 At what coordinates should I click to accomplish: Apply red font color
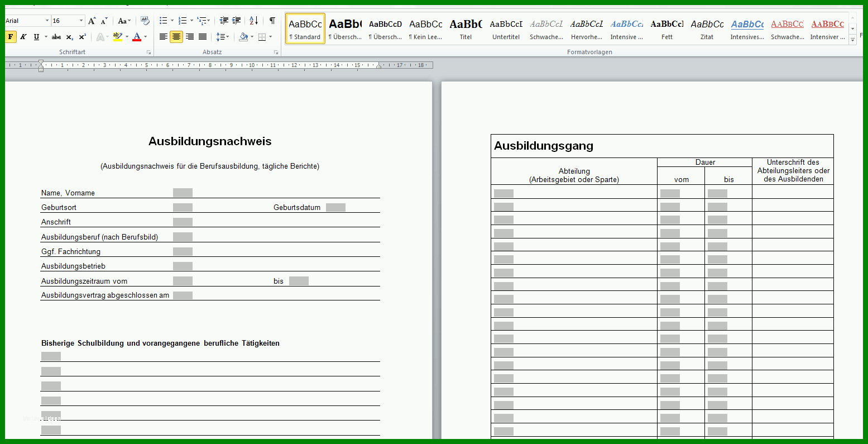137,37
